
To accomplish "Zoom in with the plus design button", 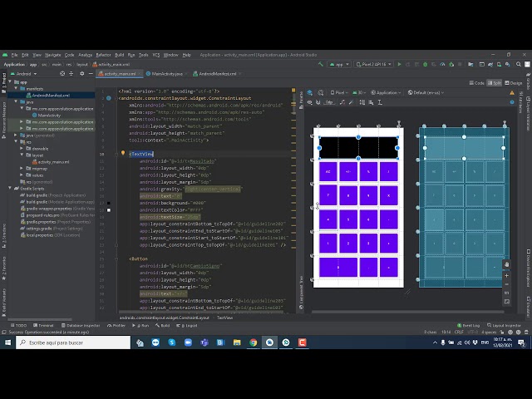I will 506,276.
